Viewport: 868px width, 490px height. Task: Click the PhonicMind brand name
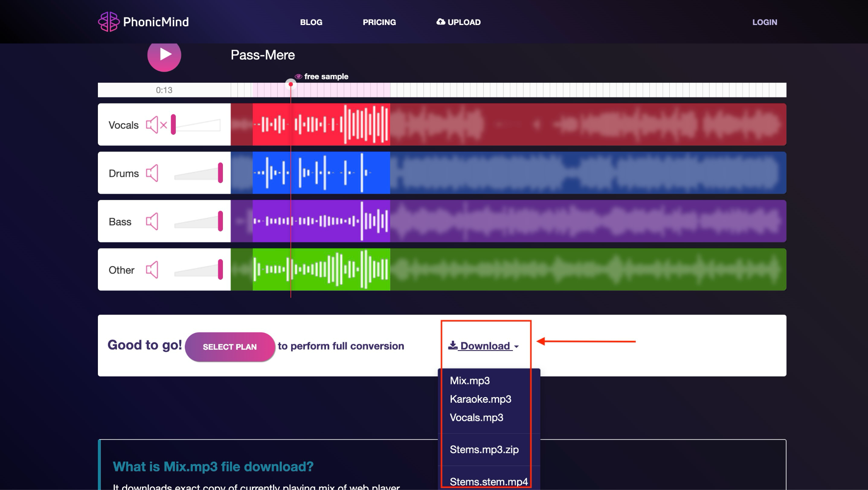(x=156, y=22)
